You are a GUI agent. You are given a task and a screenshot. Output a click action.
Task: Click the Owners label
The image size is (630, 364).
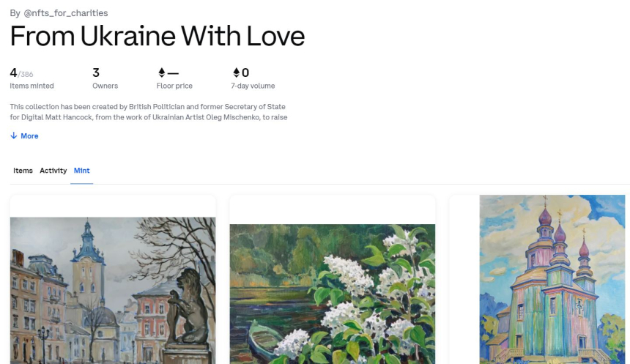105,86
